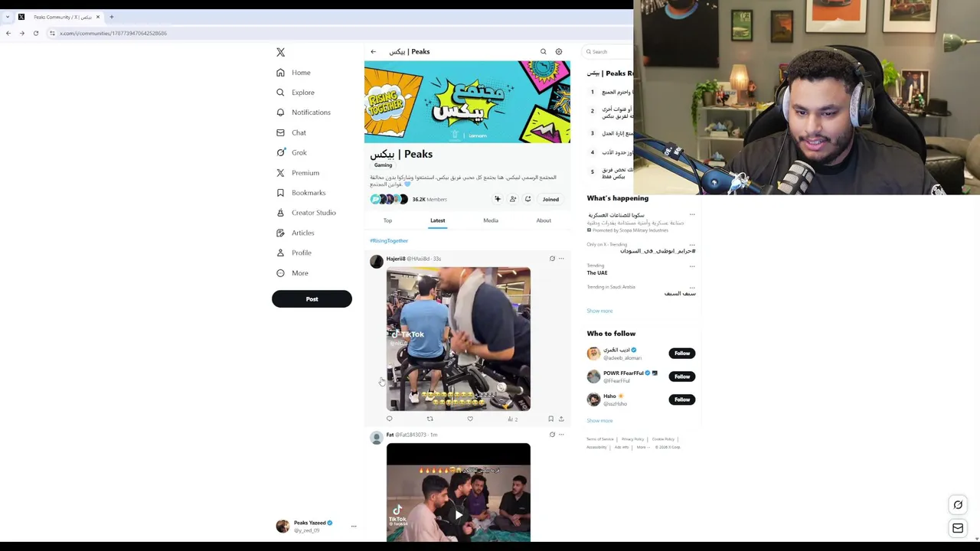The image size is (980, 551).
Task: Open more options for Scopa promoted trend
Action: pyautogui.click(x=692, y=215)
